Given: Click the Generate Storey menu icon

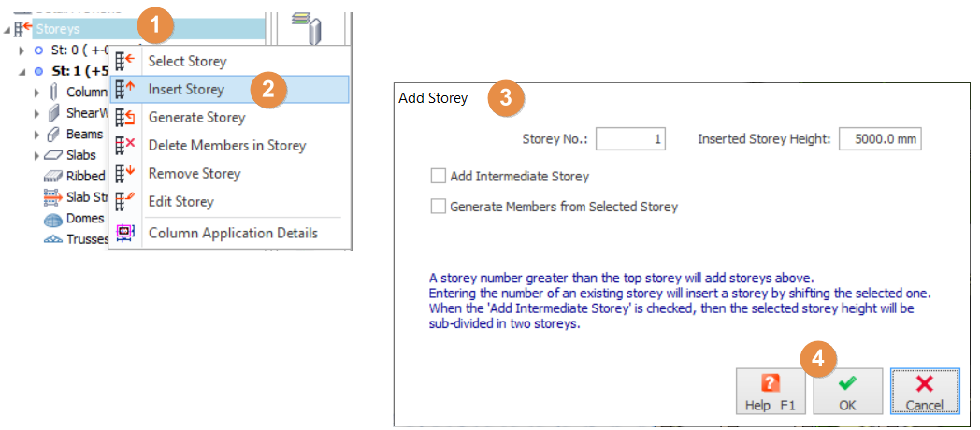Looking at the screenshot, I should 124,118.
